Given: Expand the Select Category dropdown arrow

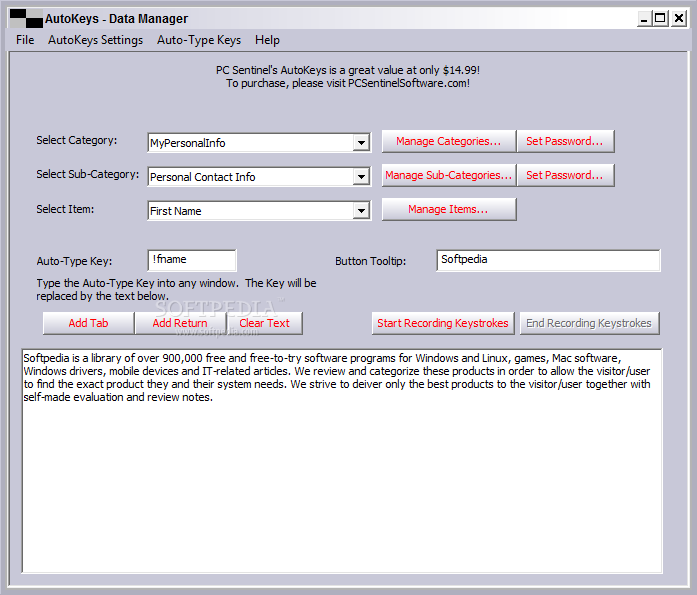Looking at the screenshot, I should coord(361,143).
